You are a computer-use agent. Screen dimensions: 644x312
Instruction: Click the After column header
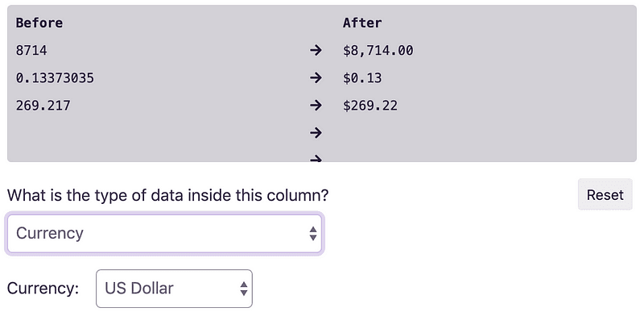(362, 23)
